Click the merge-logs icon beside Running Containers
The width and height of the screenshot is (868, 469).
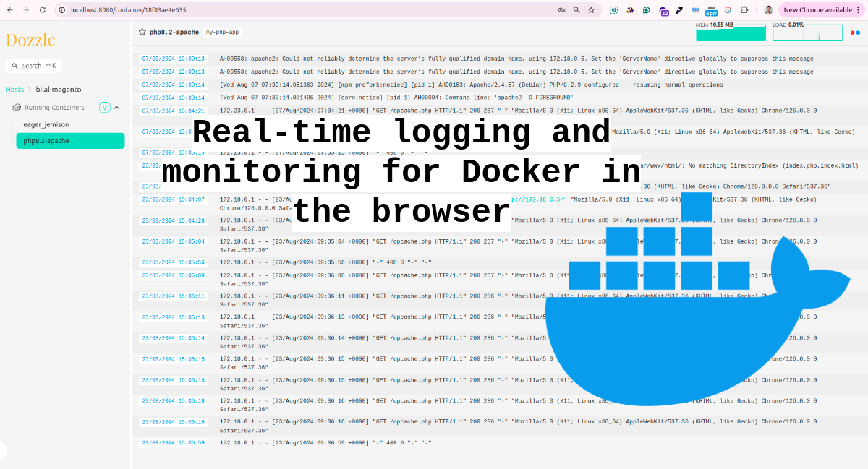click(105, 108)
